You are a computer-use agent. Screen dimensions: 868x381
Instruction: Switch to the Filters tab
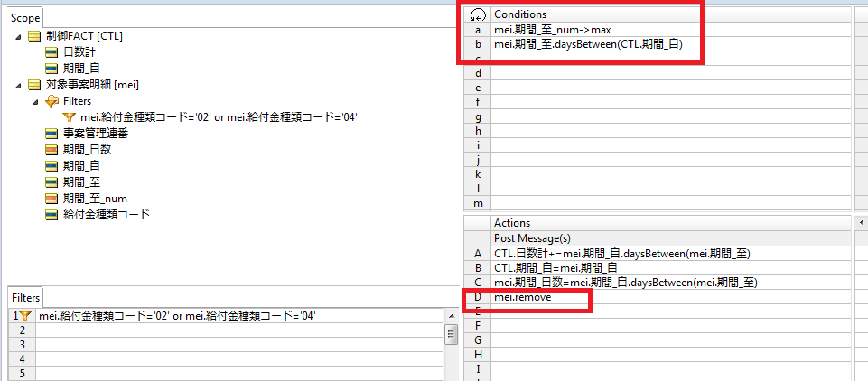26,298
